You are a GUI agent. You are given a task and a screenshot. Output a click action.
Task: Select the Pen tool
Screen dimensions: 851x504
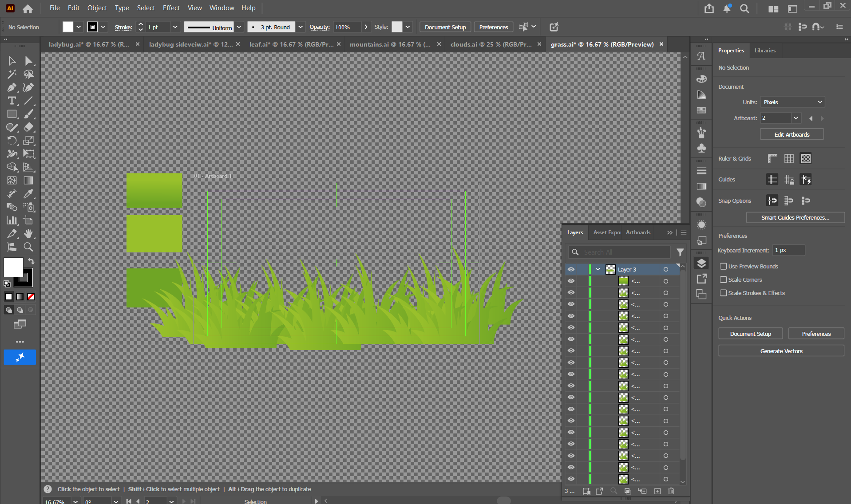(12, 87)
